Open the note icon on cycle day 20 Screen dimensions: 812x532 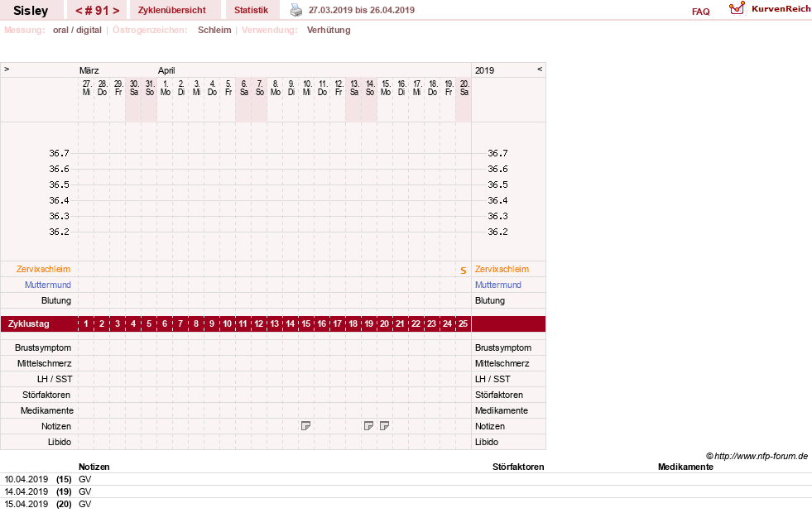384,426
